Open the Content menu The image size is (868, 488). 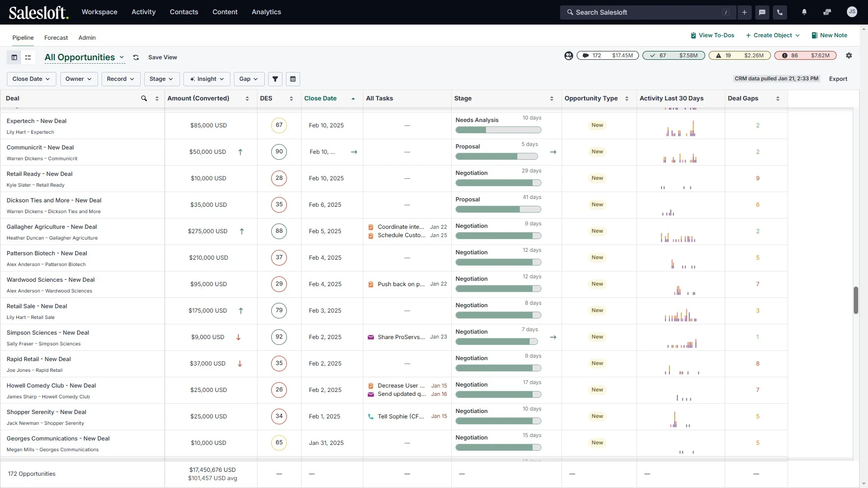point(225,12)
